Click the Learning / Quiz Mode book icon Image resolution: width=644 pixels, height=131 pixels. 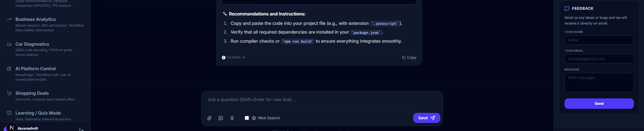(x=9, y=113)
